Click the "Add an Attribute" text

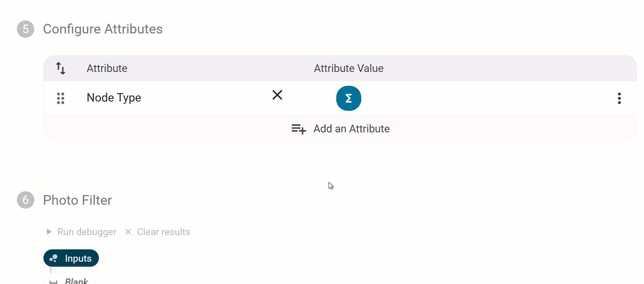[351, 129]
